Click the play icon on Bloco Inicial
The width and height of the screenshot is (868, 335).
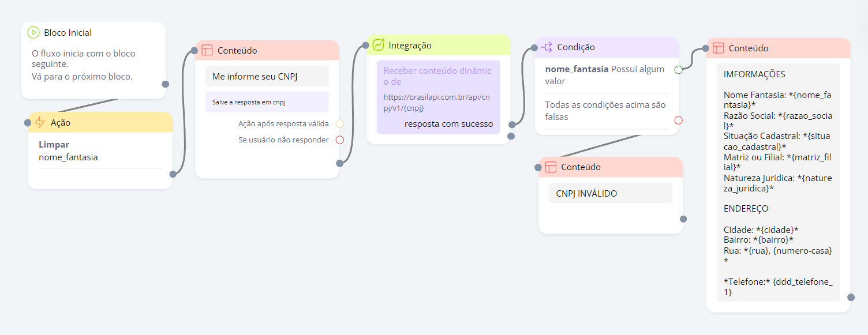click(33, 33)
